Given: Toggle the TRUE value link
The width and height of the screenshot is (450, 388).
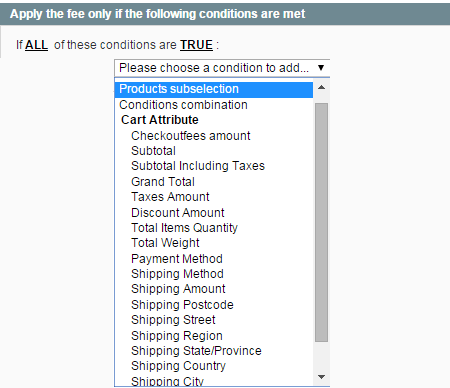Looking at the screenshot, I should (x=196, y=45).
